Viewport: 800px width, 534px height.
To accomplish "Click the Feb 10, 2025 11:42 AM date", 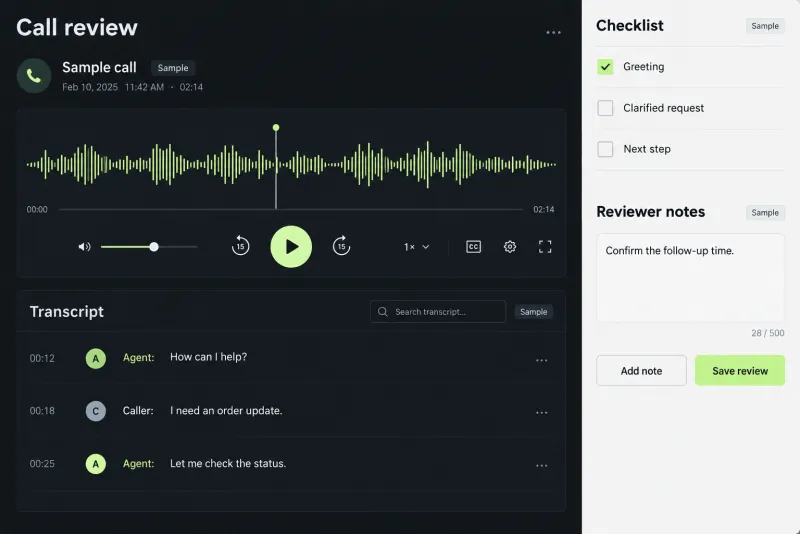I will [113, 87].
